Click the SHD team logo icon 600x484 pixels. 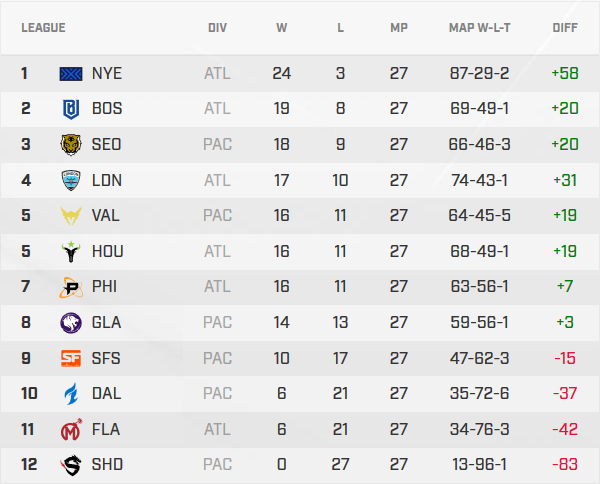[72, 465]
